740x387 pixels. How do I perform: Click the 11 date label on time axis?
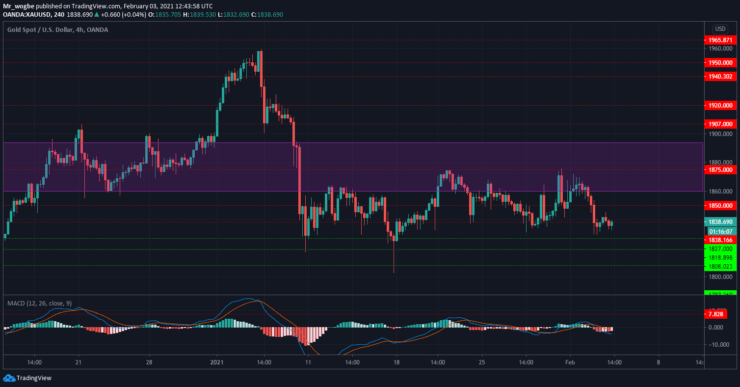coord(308,362)
